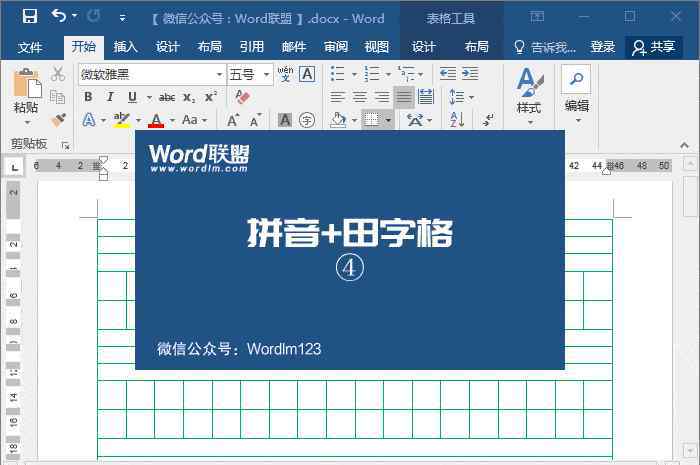This screenshot has height=465, width=700.
Task: Open the 编辑 editing menu
Action: point(577,95)
